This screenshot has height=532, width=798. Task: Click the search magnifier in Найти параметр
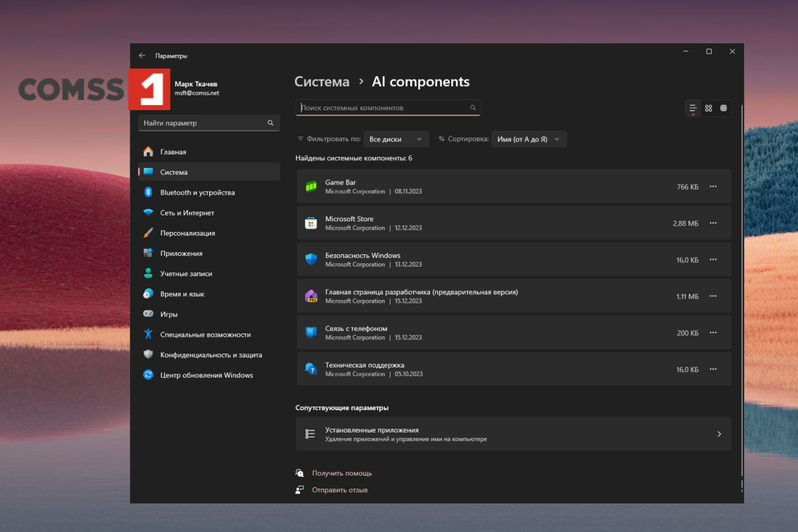point(270,123)
